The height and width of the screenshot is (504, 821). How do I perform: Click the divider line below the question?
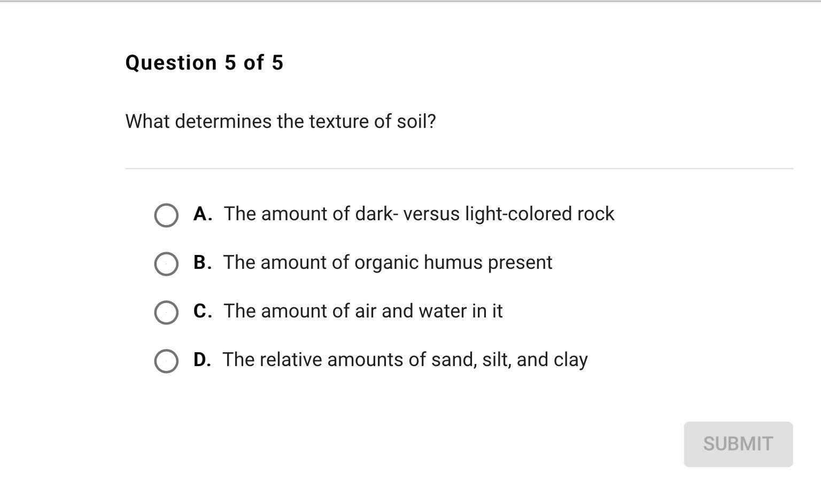click(459, 168)
